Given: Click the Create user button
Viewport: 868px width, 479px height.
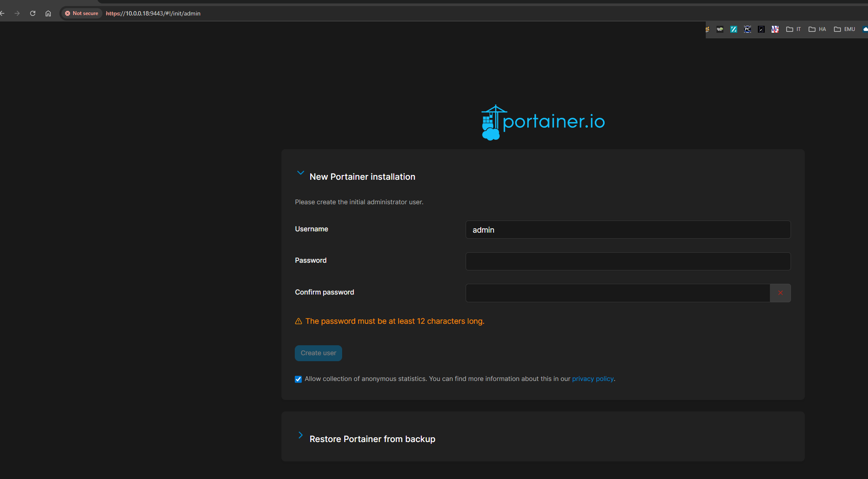Looking at the screenshot, I should 318,353.
